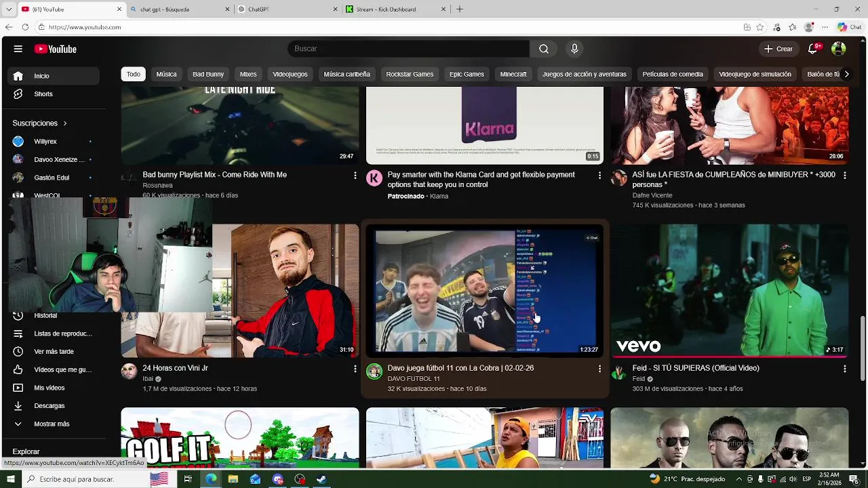This screenshot has height=488, width=868.
Task: Select the Videojuegos filter chip
Action: coord(290,74)
